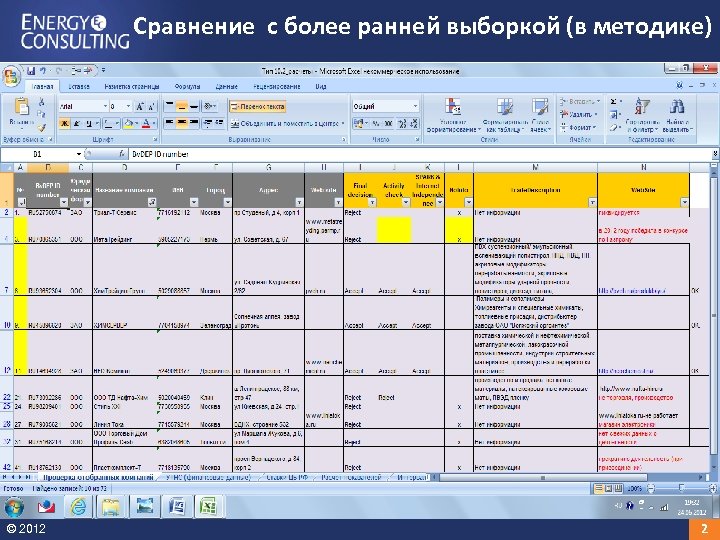Open the text orientation menu
The height and width of the screenshot is (540, 720).
210,107
